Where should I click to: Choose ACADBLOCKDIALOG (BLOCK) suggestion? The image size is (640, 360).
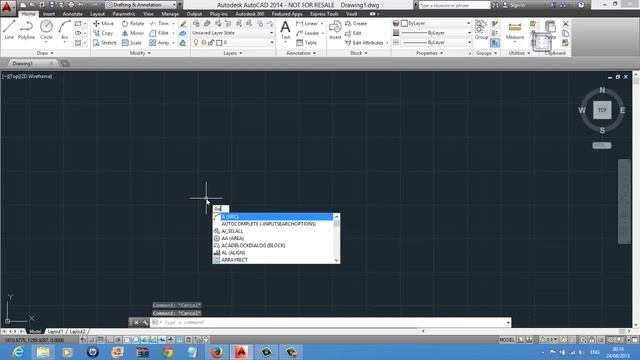pos(273,245)
